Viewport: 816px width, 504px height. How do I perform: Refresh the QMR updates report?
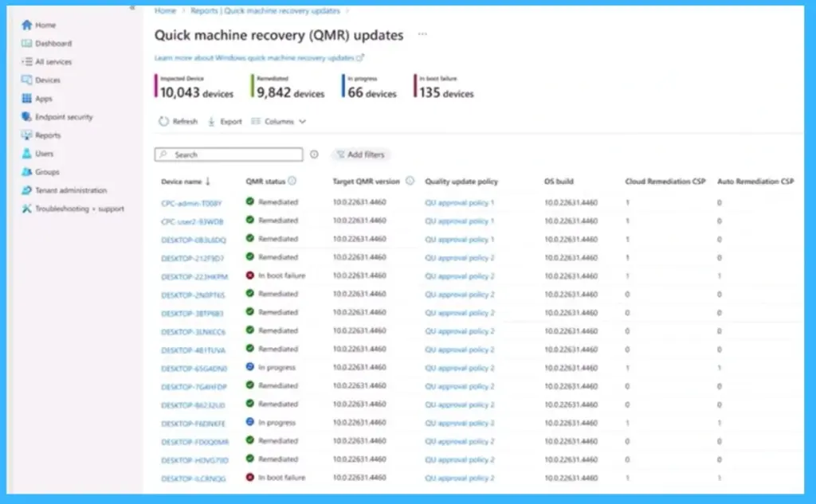pyautogui.click(x=177, y=121)
